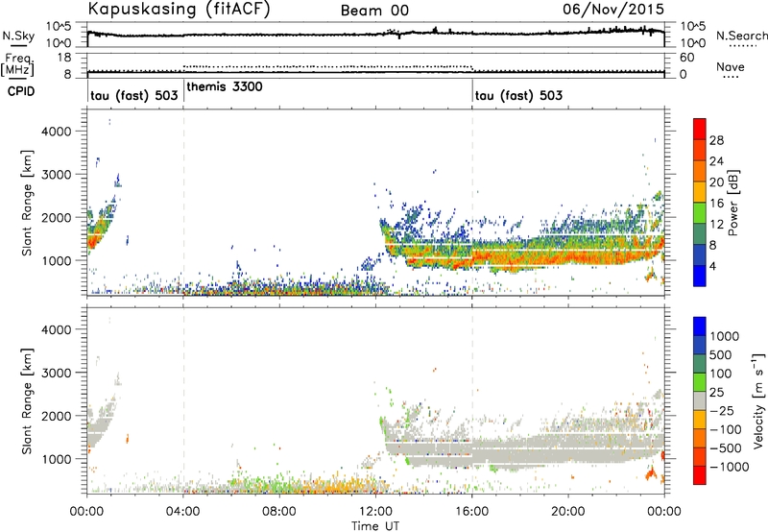This screenshot has width=768, height=532.
Task: Click the 16:00 time axis tick label
Action: [471, 512]
